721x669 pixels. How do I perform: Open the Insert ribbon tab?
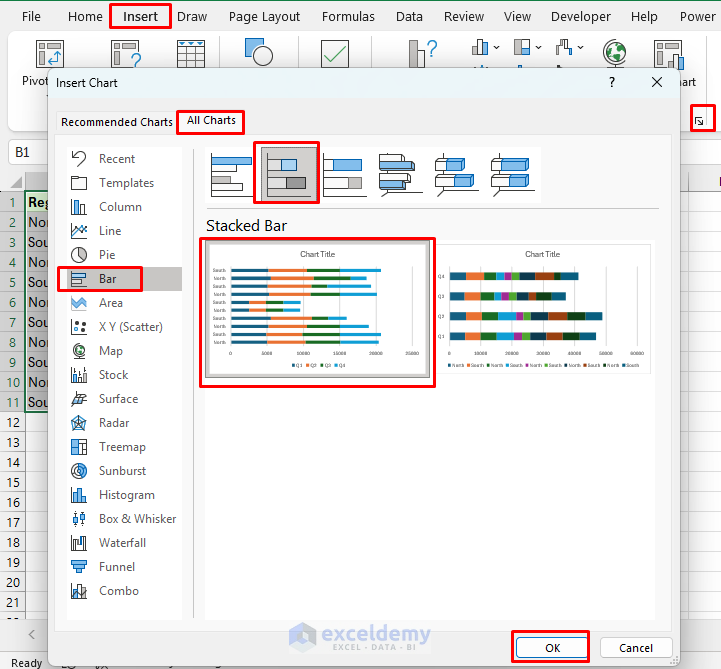click(140, 17)
